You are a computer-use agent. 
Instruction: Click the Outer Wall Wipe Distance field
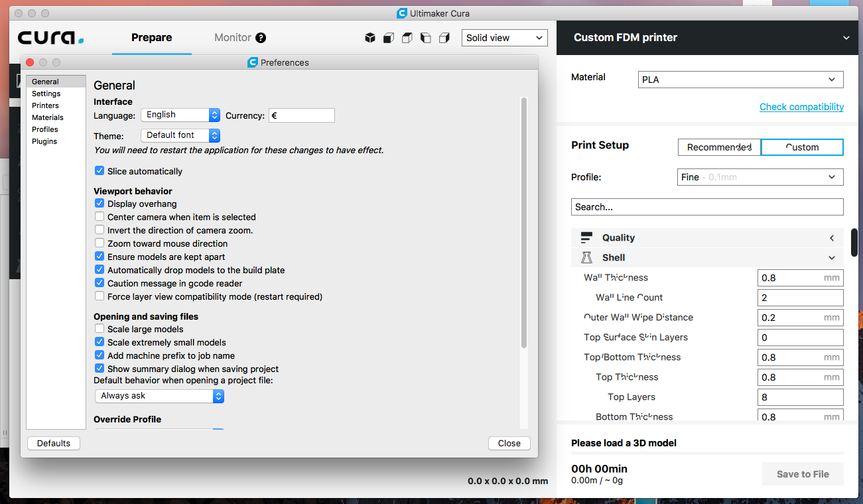(x=800, y=318)
